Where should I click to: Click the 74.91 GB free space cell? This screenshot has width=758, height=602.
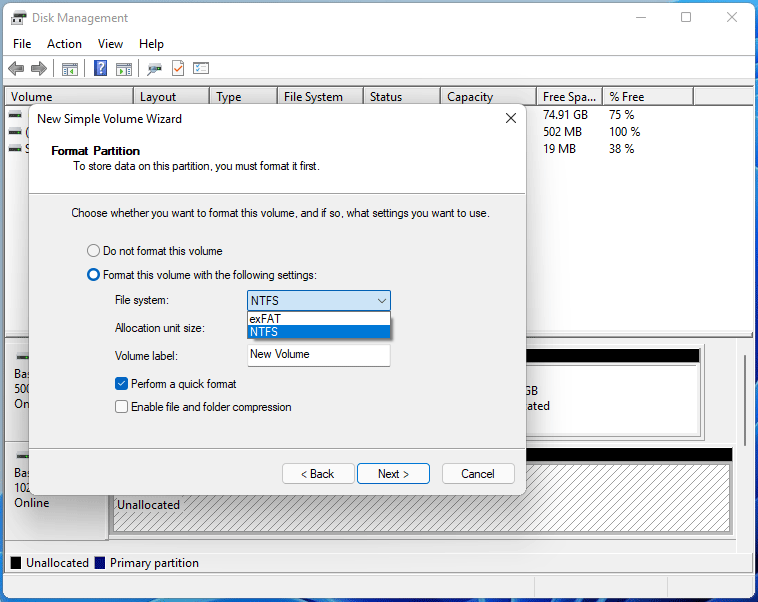point(565,115)
